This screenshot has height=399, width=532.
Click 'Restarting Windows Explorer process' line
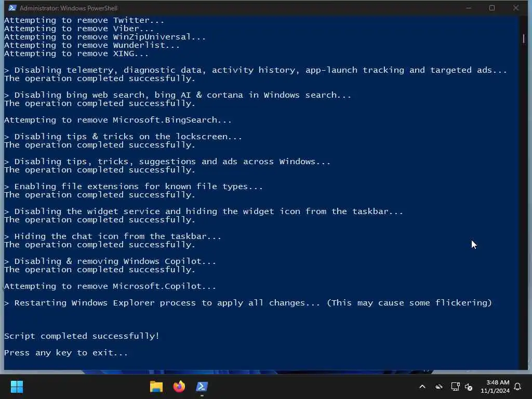tap(248, 303)
